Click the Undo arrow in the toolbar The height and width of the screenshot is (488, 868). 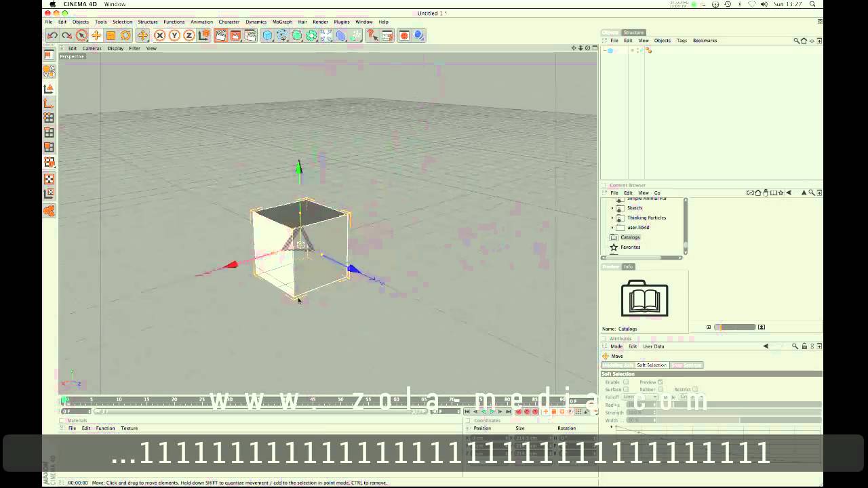pos(52,35)
